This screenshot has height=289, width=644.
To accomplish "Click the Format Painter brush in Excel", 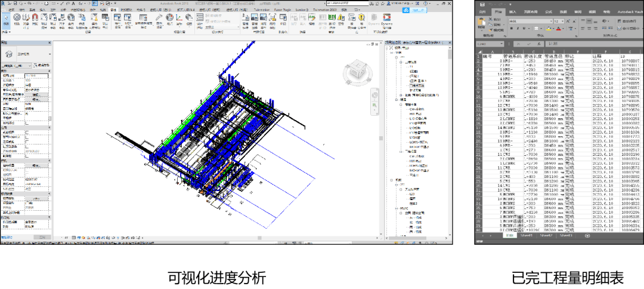I will pyautogui.click(x=490, y=30).
